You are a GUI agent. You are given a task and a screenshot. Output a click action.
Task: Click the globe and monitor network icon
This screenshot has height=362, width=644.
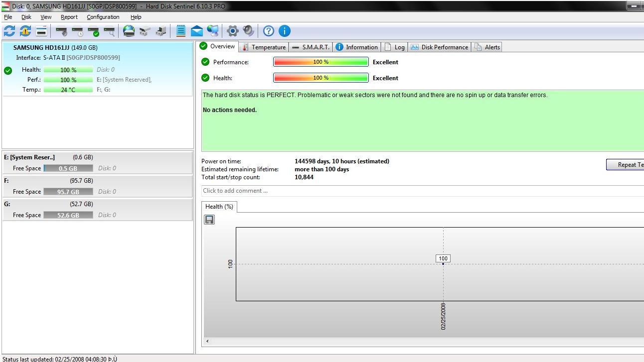[213, 31]
